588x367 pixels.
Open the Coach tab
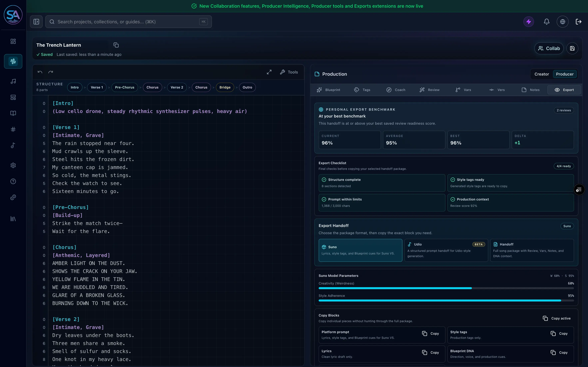pyautogui.click(x=396, y=90)
